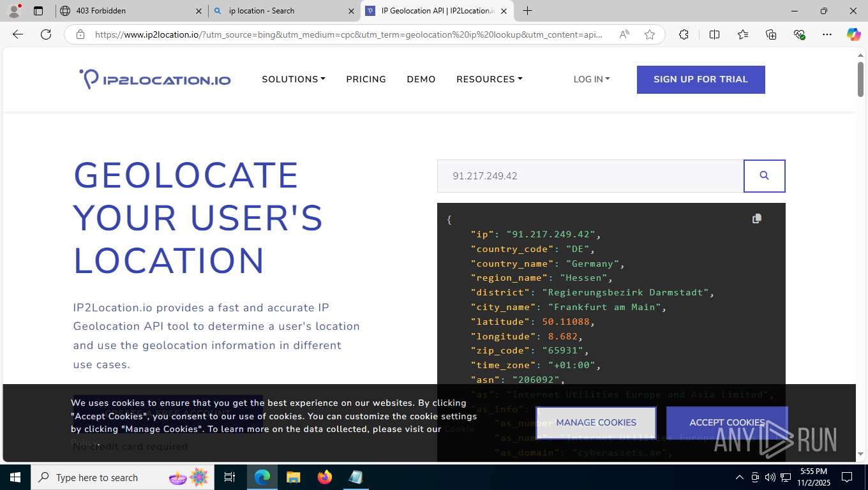Expand the SOLUTIONS dropdown menu
This screenshot has height=490, width=868.
pos(294,79)
